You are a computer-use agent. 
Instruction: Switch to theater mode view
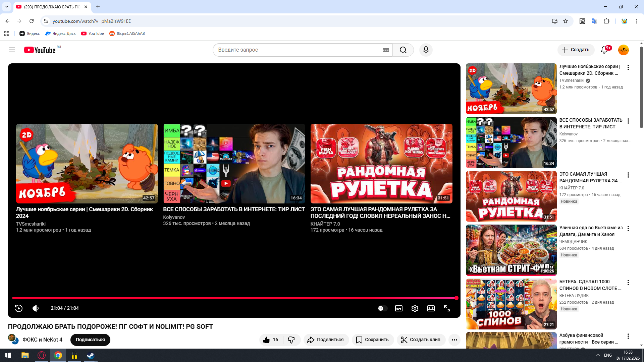pos(431,308)
